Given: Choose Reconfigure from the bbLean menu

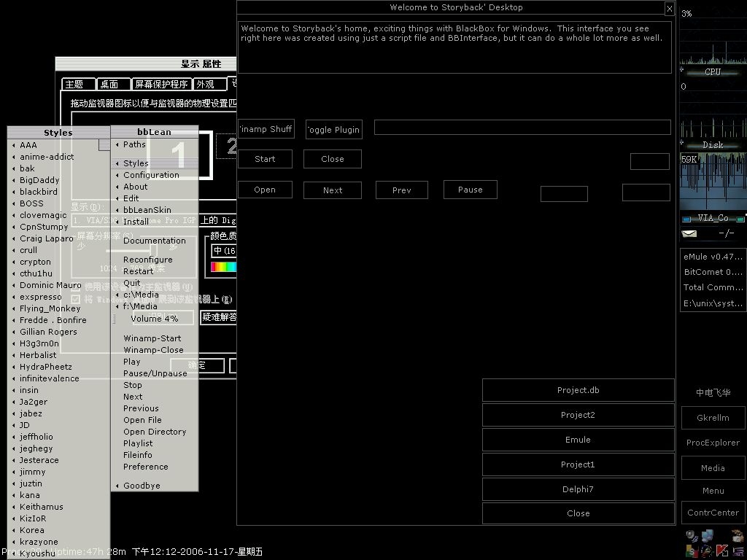Looking at the screenshot, I should pos(155,260).
